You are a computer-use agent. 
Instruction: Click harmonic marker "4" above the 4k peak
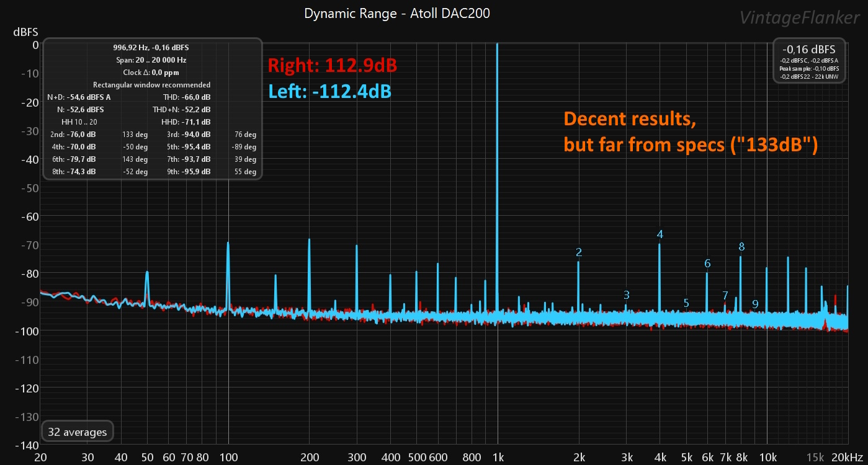660,234
